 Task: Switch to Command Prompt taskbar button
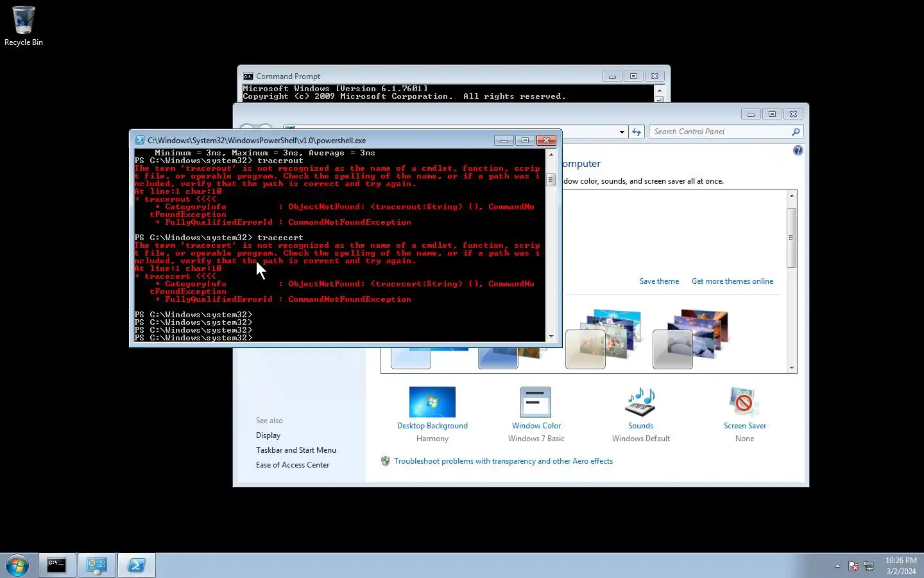[56, 565]
